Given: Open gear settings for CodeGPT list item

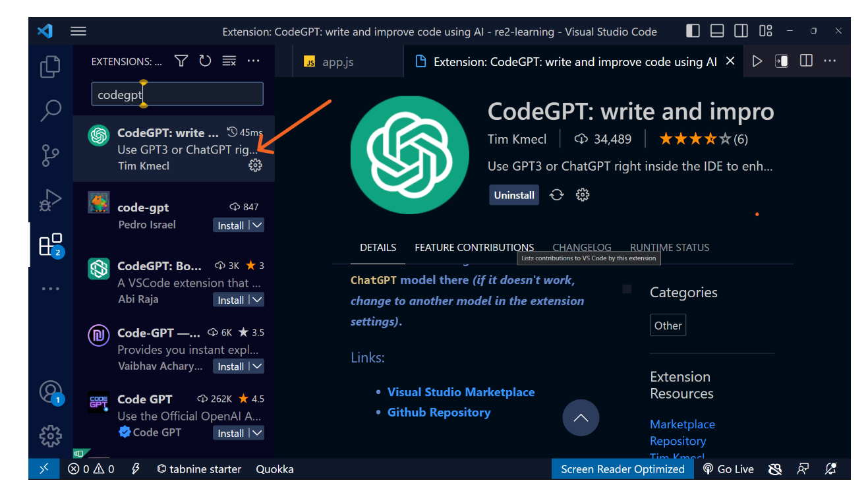Looking at the screenshot, I should point(255,165).
